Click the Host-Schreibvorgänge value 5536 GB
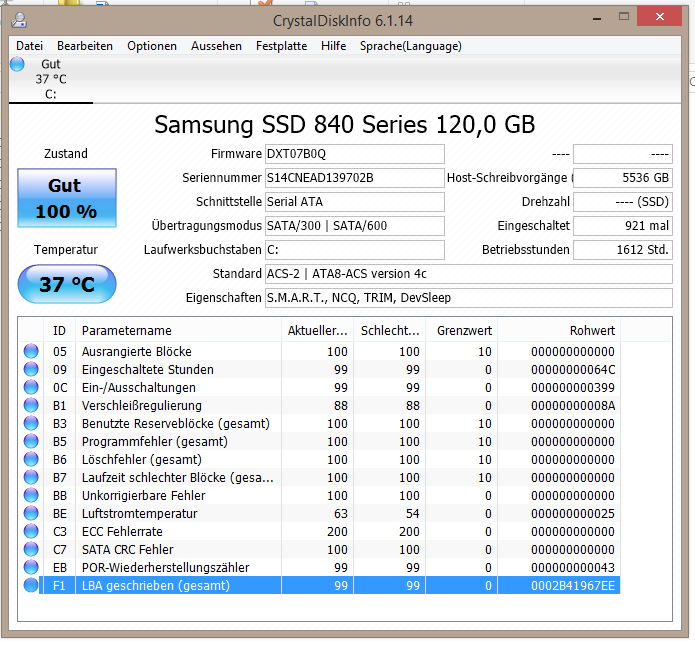 coord(623,178)
